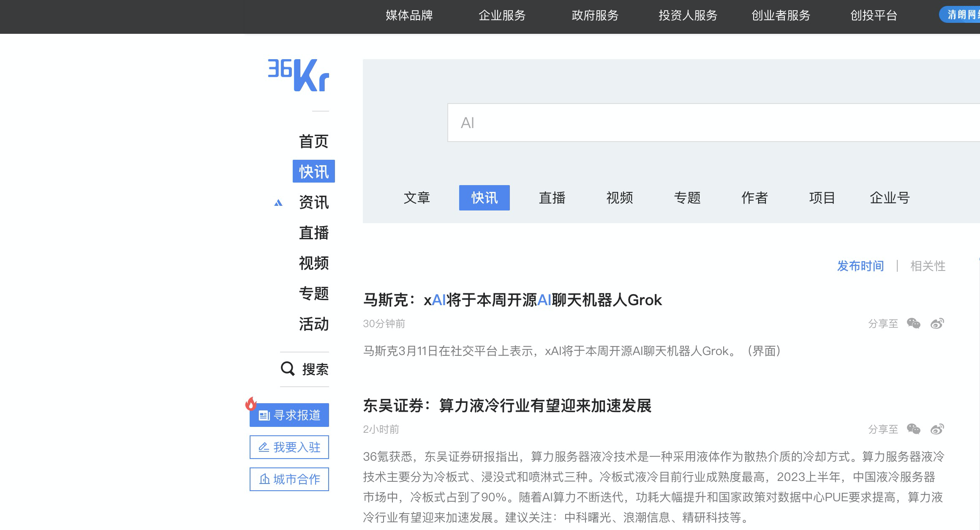This screenshot has width=980, height=530.
Task: Open 投资人服务 top menu
Action: click(688, 16)
